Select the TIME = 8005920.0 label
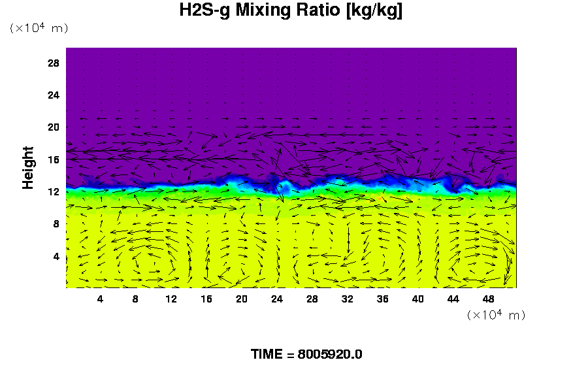588x392 pixels. [306, 354]
